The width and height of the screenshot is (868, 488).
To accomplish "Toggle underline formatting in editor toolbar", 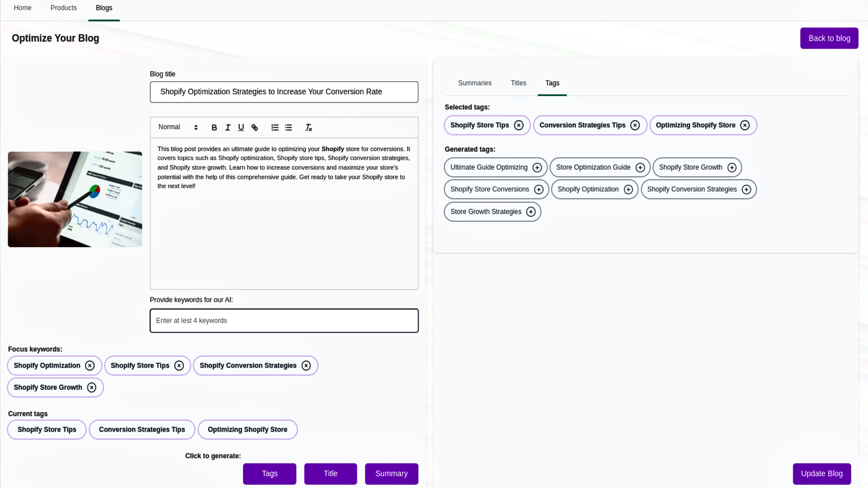I will coord(241,127).
